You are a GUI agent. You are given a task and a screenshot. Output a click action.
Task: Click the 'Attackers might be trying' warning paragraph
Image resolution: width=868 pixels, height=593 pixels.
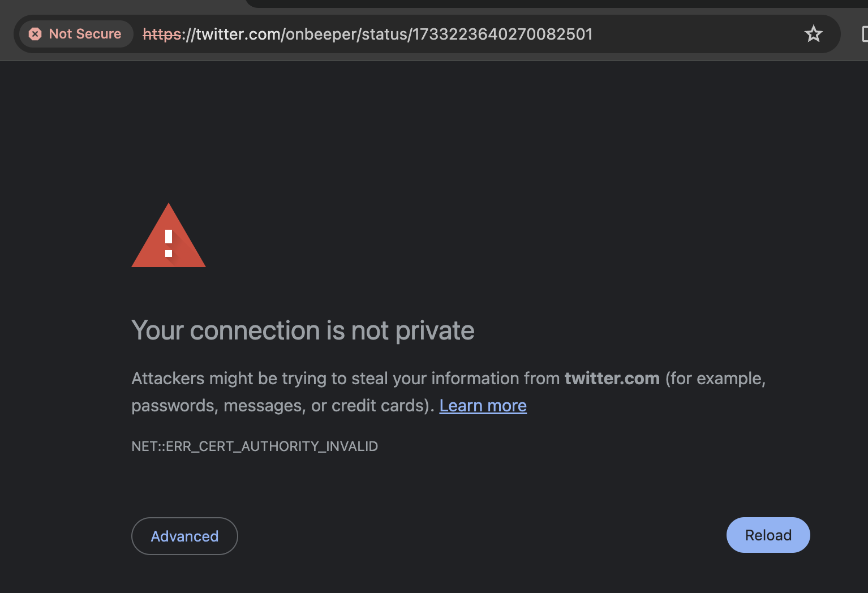340,379
